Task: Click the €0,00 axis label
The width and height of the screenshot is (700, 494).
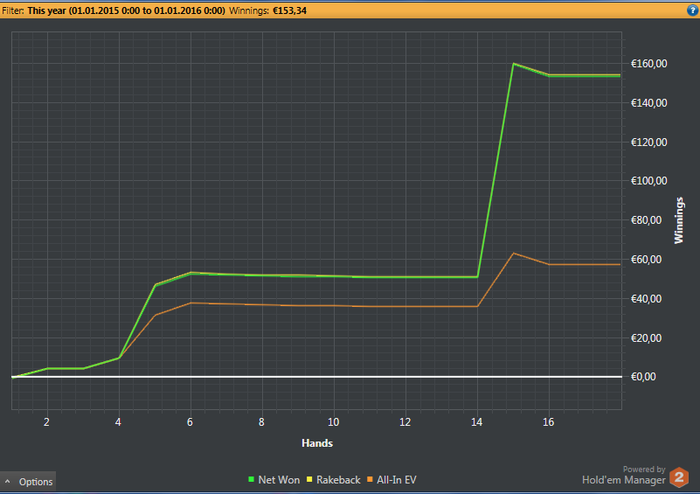Action: [x=643, y=377]
